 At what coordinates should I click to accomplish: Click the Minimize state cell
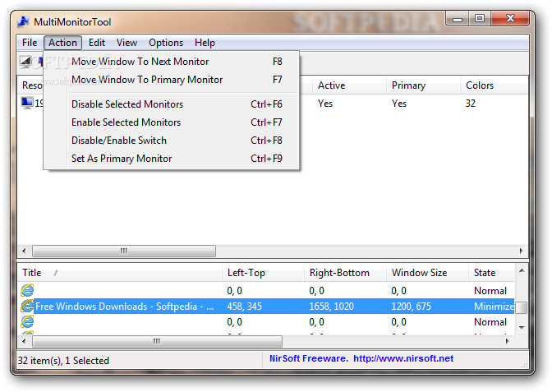click(x=494, y=307)
